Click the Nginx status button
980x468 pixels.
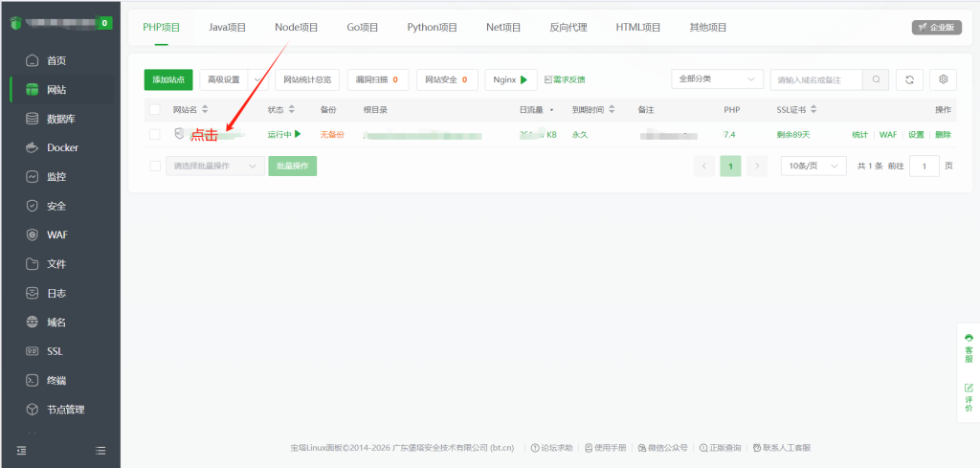(511, 79)
